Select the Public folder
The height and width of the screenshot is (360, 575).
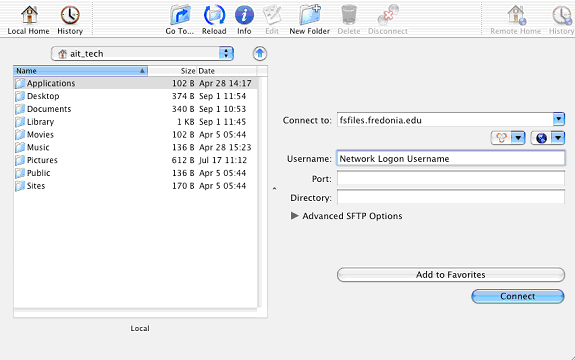(x=136, y=173)
